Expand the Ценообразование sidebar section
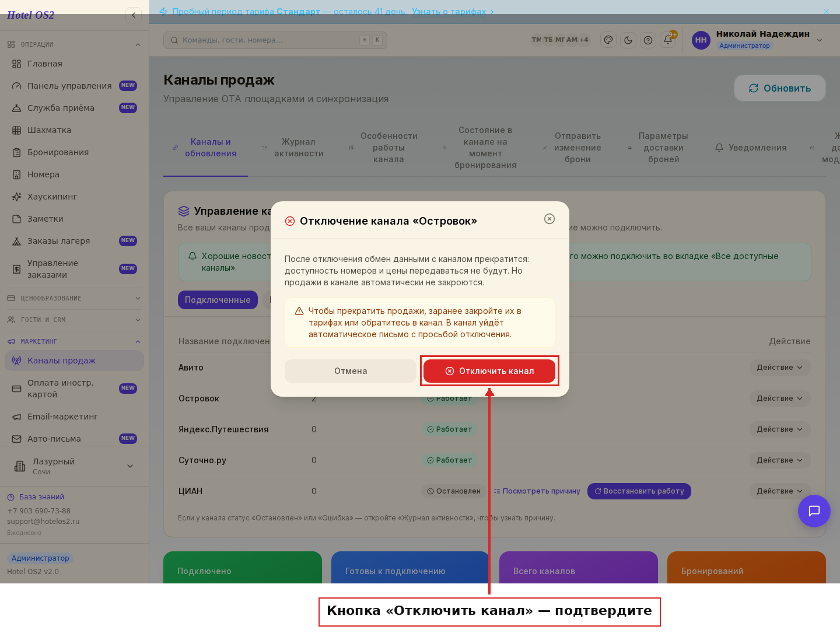840x640 pixels. [x=74, y=298]
